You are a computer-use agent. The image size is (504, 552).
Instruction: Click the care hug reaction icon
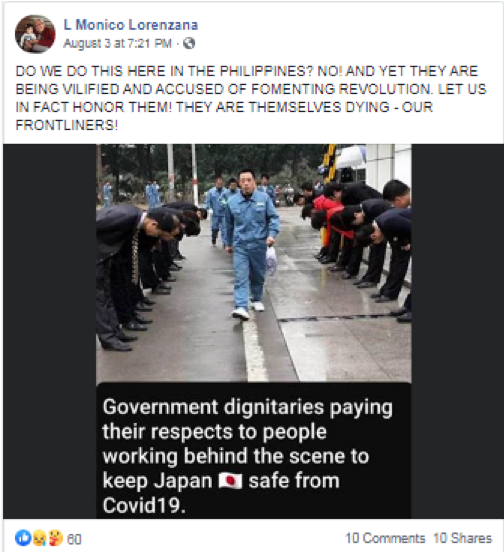[x=55, y=538]
